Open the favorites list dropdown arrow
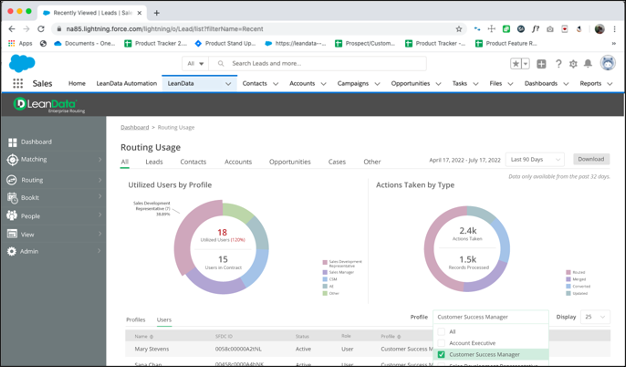 [526, 63]
